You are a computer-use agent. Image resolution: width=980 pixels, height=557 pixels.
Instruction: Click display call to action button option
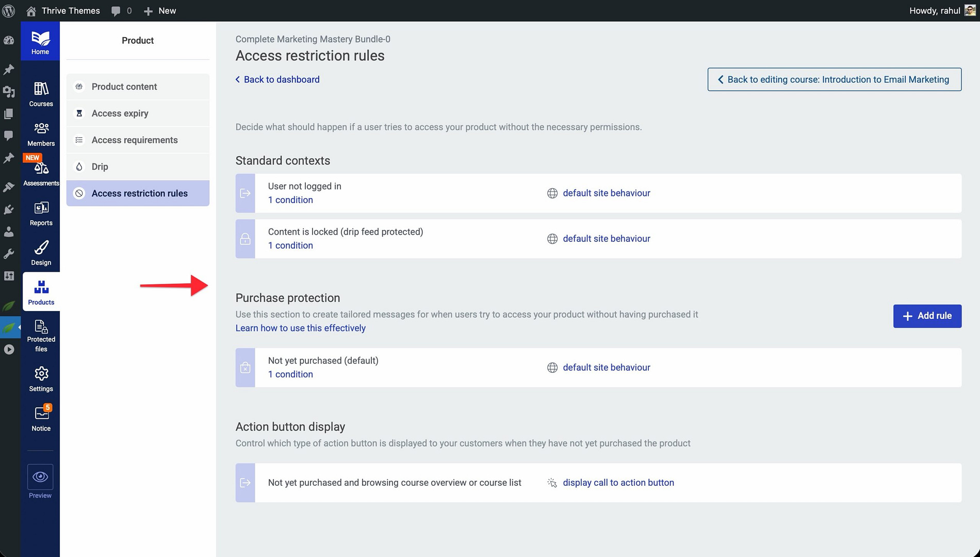pos(618,483)
